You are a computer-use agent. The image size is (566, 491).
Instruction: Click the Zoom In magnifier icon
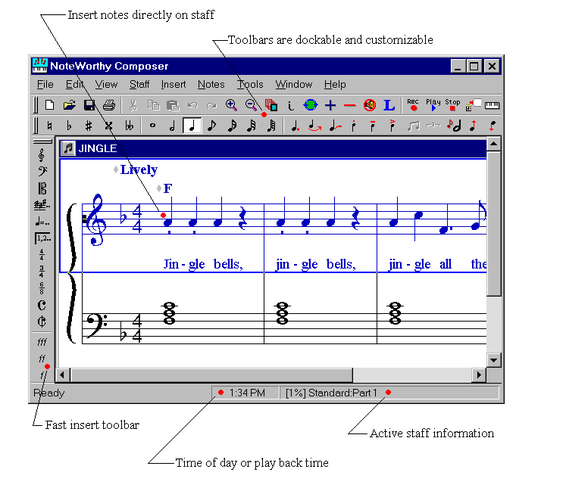click(231, 105)
